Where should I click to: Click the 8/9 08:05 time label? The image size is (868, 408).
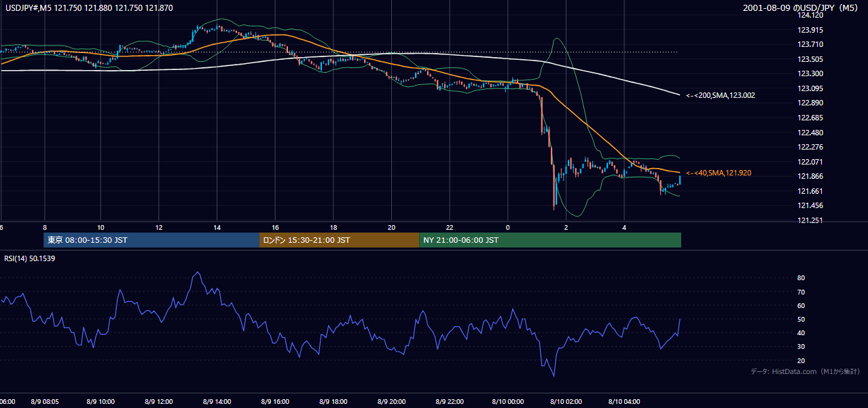(44, 401)
